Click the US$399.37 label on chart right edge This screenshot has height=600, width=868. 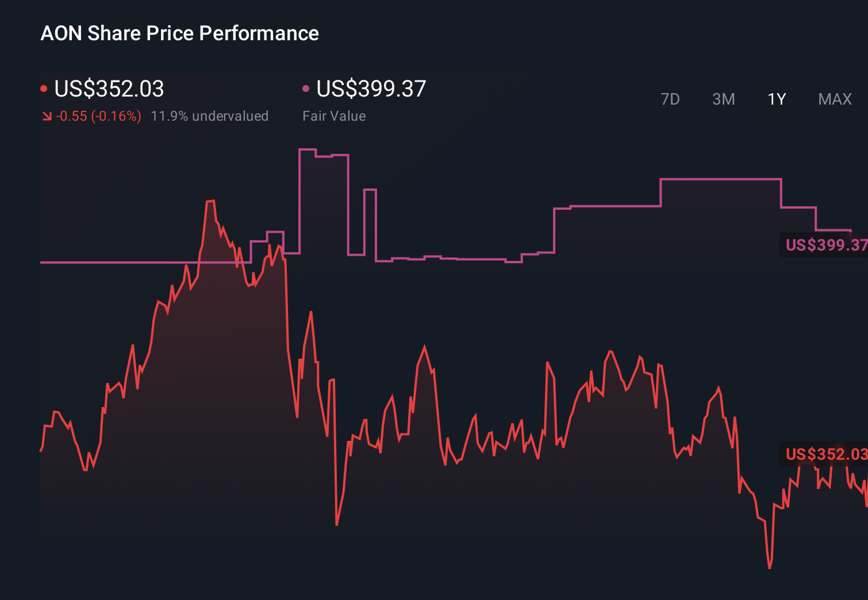click(826, 246)
